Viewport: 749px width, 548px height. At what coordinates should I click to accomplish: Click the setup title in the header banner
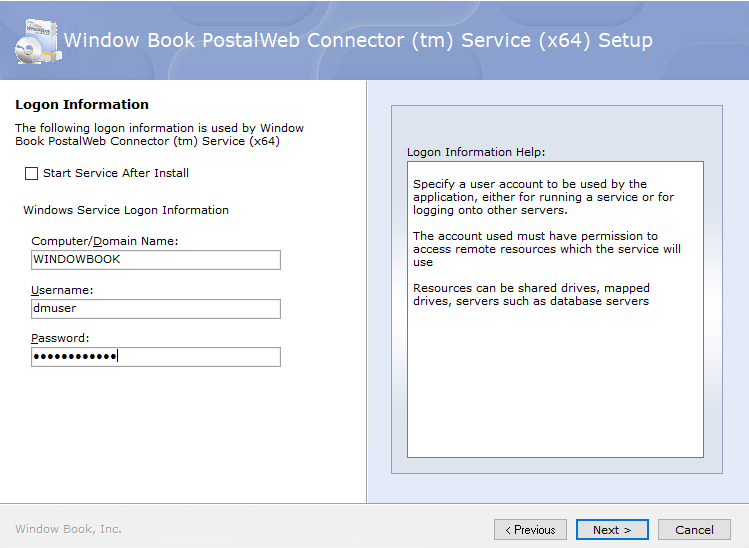[x=358, y=41]
